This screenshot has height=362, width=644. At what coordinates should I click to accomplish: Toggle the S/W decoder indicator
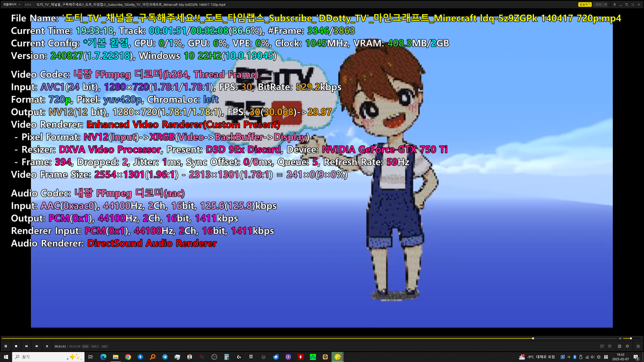click(x=85, y=346)
